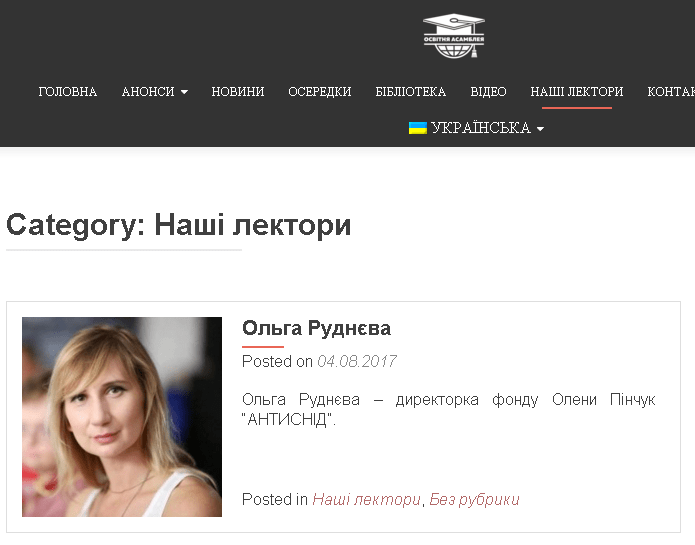
Task: Click the caret beside УКРАЇНСЬКА
Action: [x=540, y=129]
